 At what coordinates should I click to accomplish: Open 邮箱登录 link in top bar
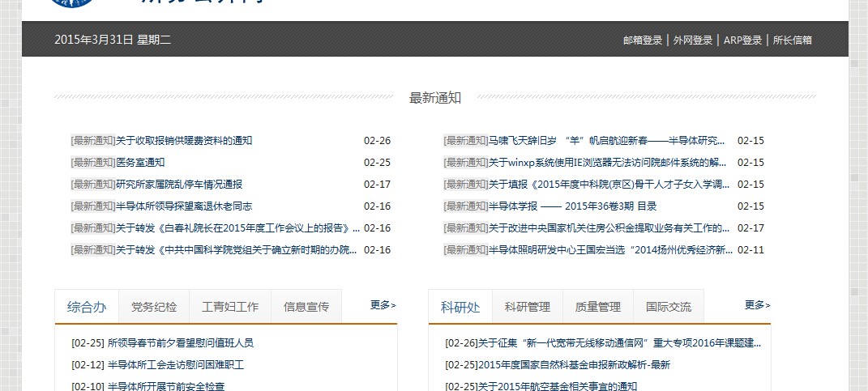[x=643, y=40]
